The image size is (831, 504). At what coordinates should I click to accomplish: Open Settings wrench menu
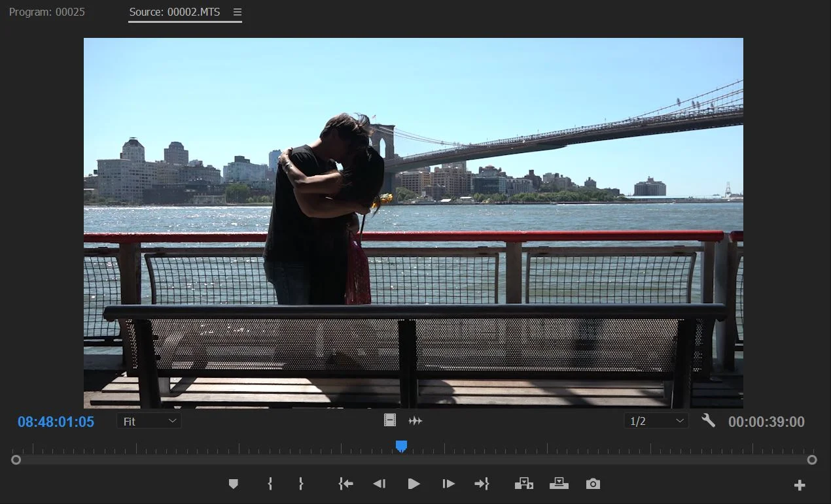pos(709,420)
